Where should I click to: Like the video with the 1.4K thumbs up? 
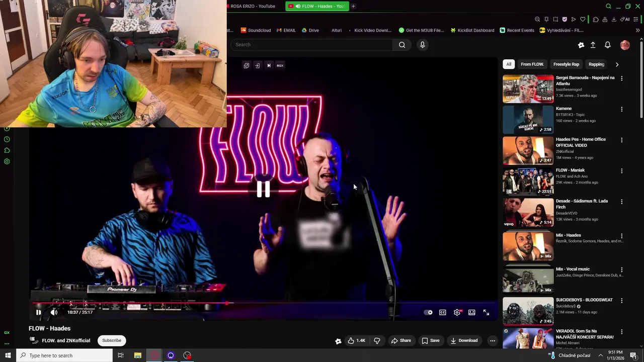pos(356,340)
